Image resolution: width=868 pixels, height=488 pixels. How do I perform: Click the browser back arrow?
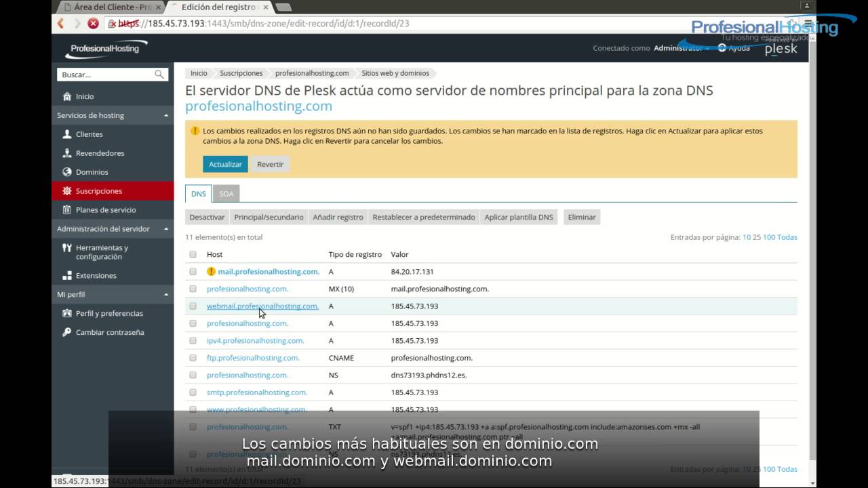click(61, 23)
